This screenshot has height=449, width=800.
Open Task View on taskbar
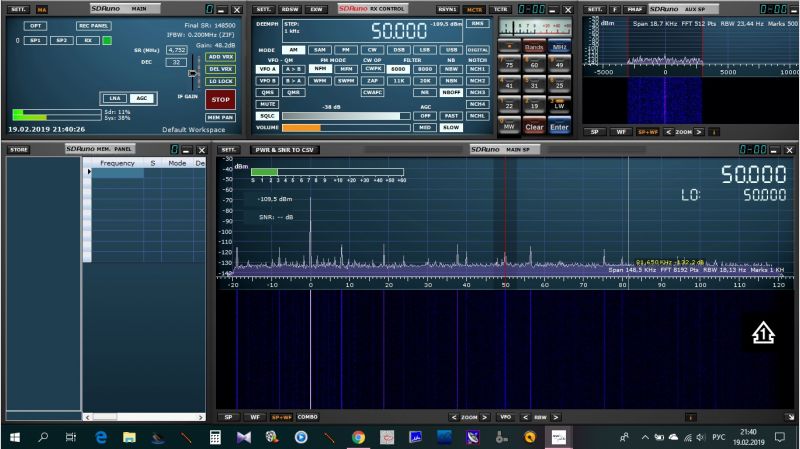click(x=71, y=437)
